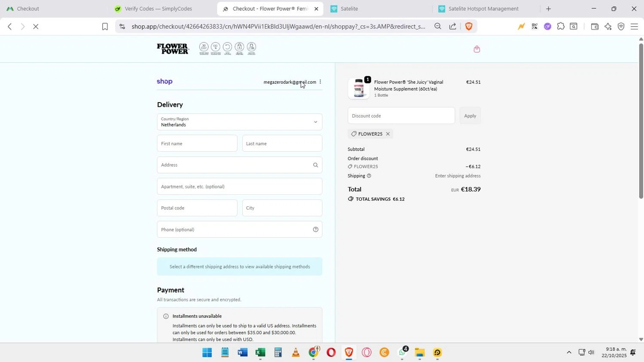Click the trust badges row in header
This screenshot has width=644, height=362.
click(228, 49)
